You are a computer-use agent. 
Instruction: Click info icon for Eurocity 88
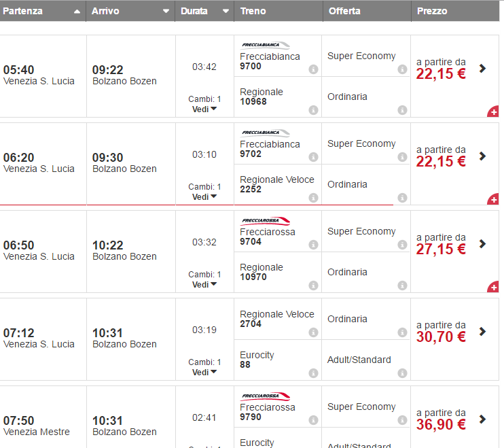tap(313, 373)
